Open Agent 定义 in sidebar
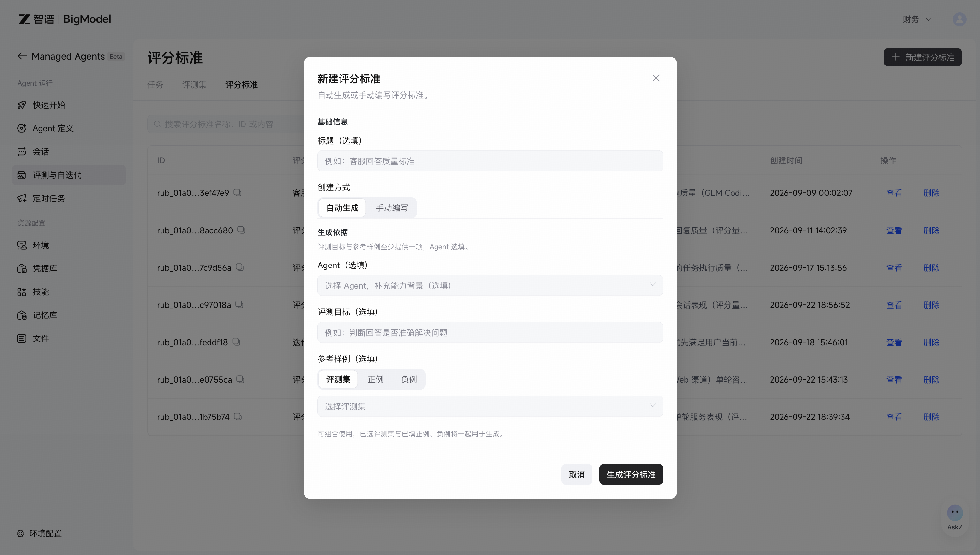The height and width of the screenshot is (555, 980). pyautogui.click(x=69, y=128)
